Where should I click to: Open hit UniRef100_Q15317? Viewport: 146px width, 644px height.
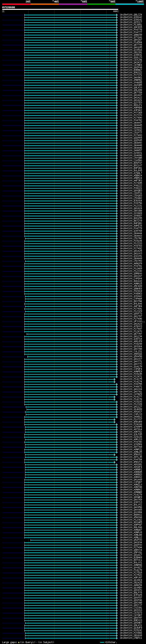coord(131,22)
